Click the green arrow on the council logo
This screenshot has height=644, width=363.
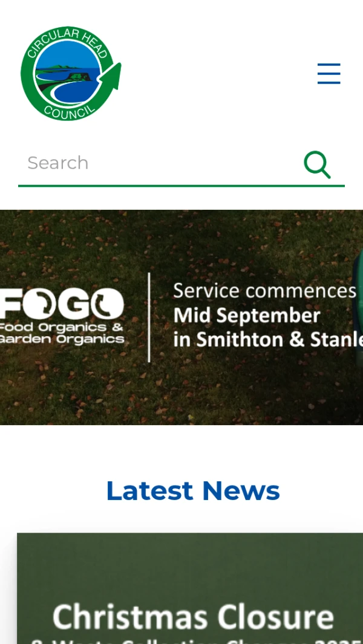[111, 79]
